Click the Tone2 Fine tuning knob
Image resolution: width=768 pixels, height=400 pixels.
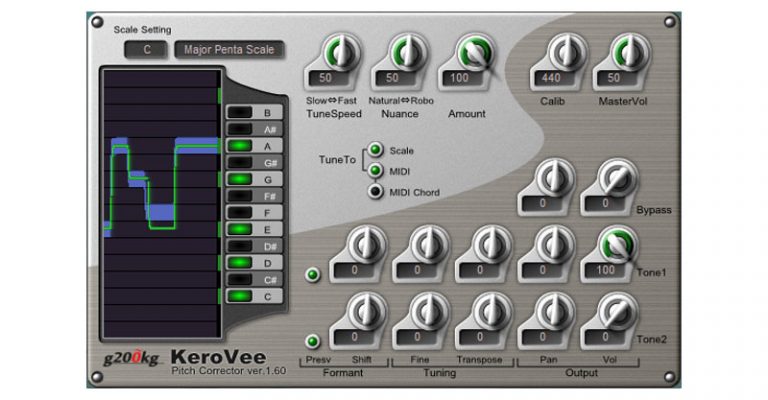coord(430,312)
